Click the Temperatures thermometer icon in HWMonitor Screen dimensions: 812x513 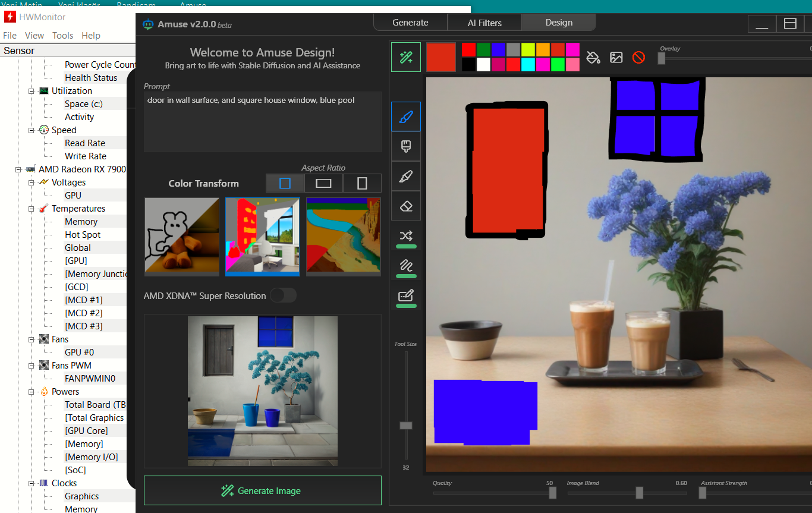[44, 209]
